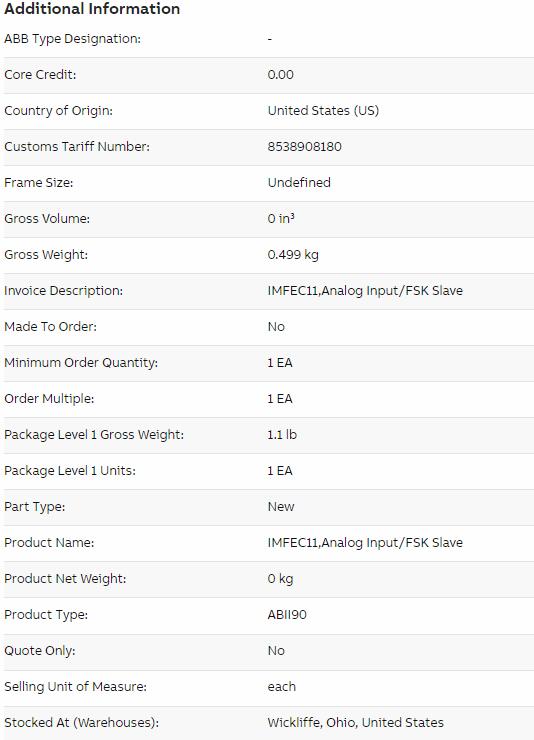Screen dimensions: 534x740
Task: Click the Minimum Order Quantity label
Action: (x=81, y=363)
